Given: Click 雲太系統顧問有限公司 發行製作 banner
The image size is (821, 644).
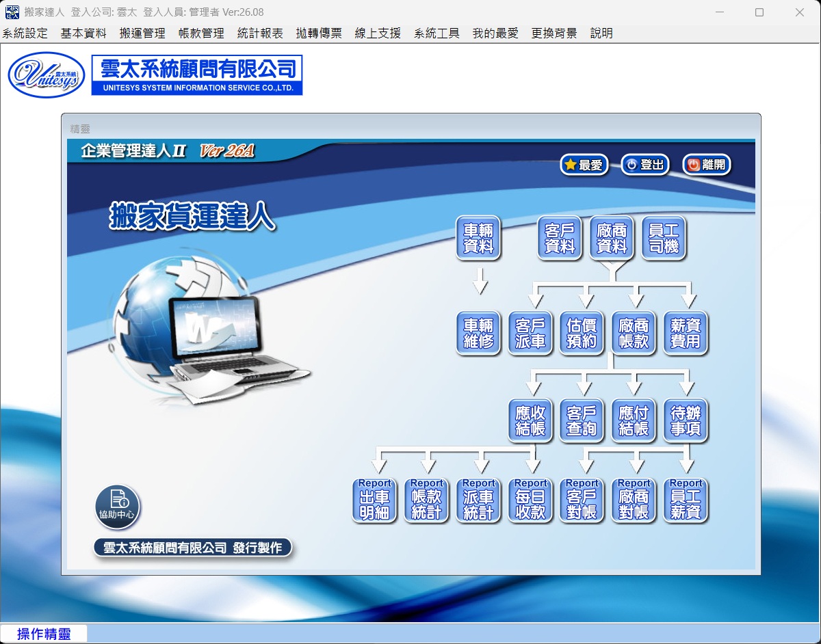Looking at the screenshot, I should 193,548.
